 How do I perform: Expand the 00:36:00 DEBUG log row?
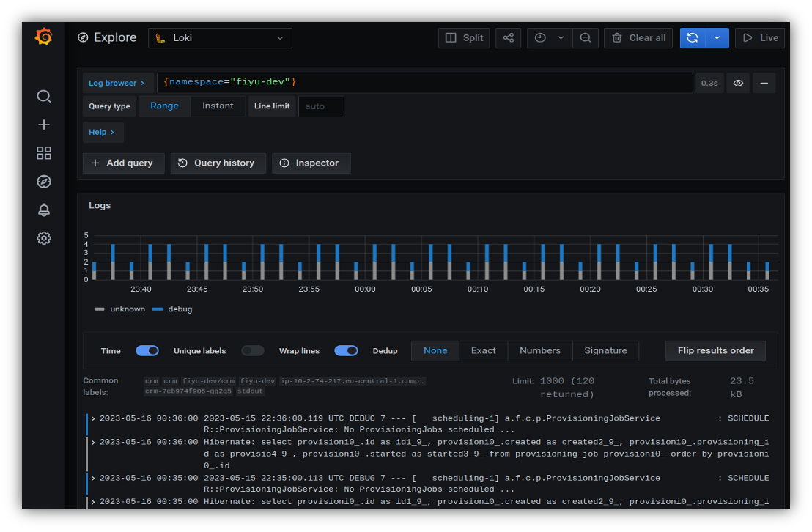tap(93, 418)
